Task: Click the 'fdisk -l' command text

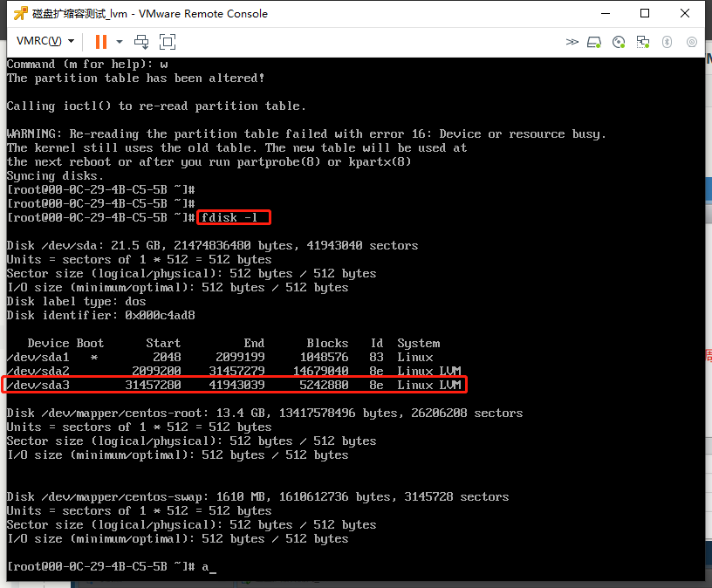Action: pyautogui.click(x=229, y=217)
